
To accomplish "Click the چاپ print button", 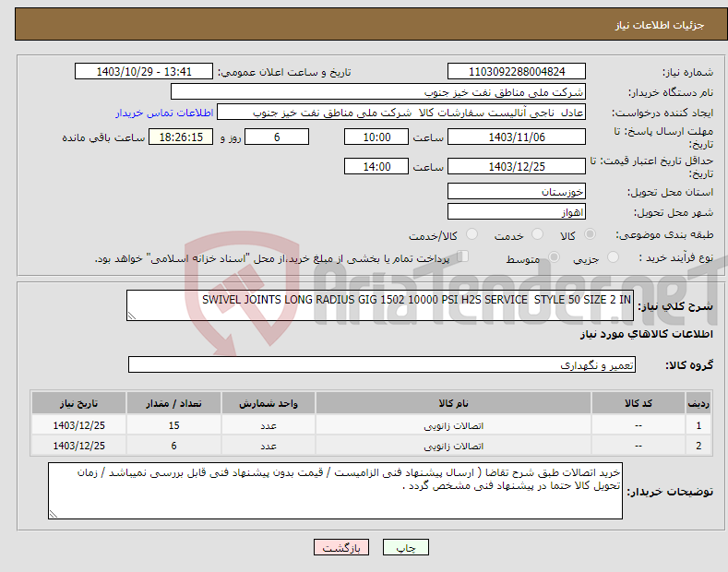I will click(x=406, y=548).
